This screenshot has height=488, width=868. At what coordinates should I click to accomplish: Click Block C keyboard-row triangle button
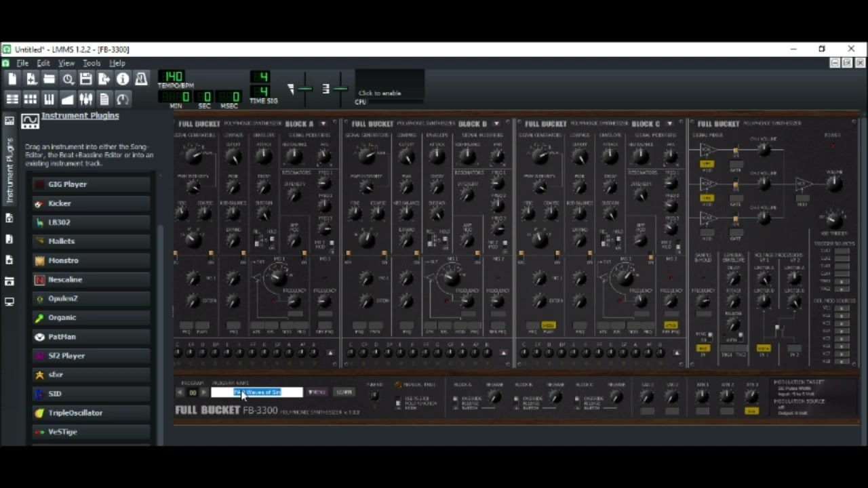(x=676, y=352)
